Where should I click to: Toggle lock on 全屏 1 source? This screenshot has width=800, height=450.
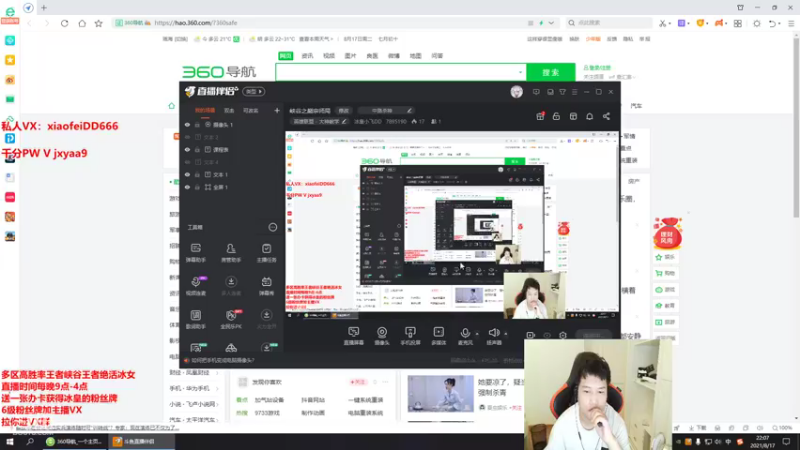(x=197, y=187)
